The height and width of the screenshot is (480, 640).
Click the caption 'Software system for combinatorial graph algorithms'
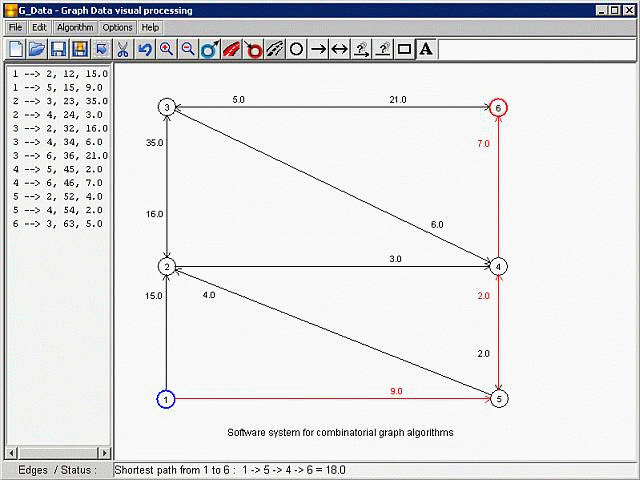[x=340, y=432]
